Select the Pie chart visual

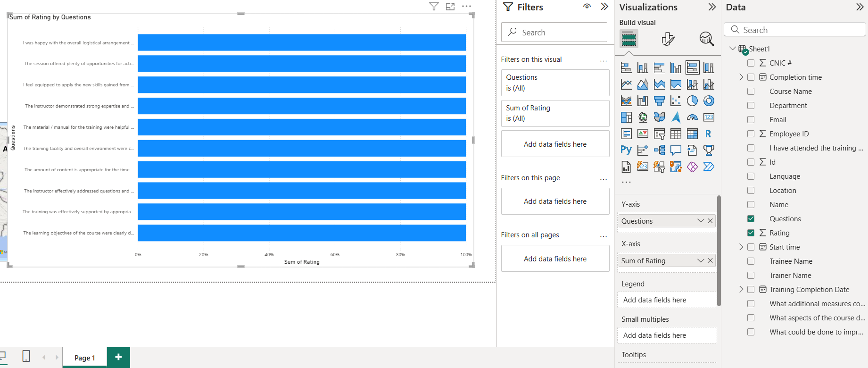[692, 101]
